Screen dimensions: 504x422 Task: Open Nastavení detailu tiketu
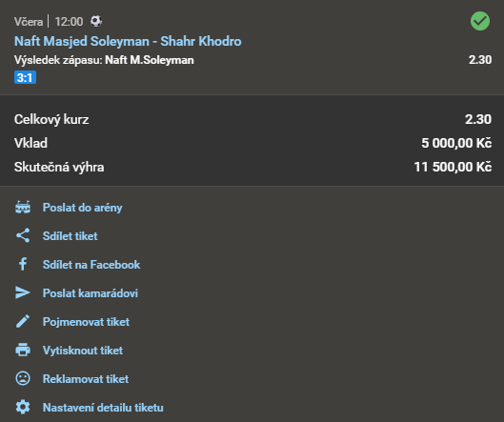103,408
